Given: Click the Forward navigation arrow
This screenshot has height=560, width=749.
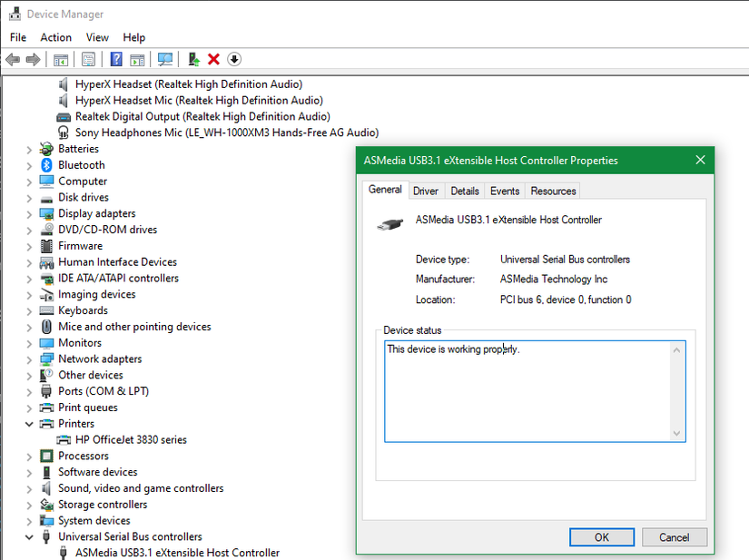Looking at the screenshot, I should point(33,59).
